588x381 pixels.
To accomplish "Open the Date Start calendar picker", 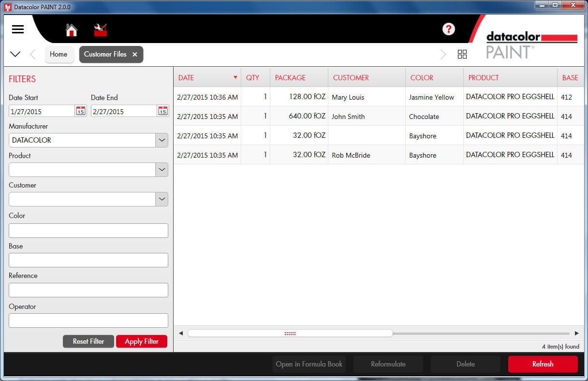I will pyautogui.click(x=81, y=111).
